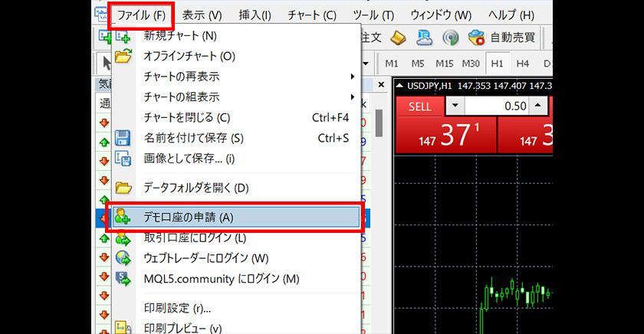Click the 147 37 sell price panel
The height and width of the screenshot is (334, 644).
coord(445,136)
